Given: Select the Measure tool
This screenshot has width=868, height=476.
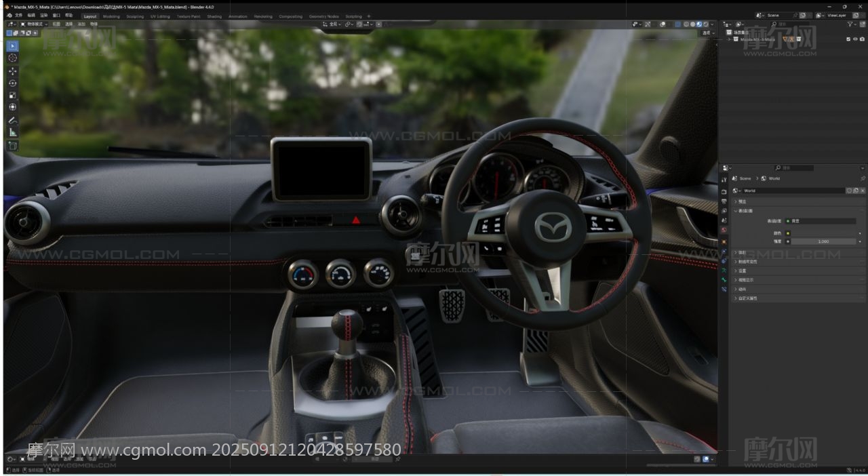Looking at the screenshot, I should pyautogui.click(x=13, y=132).
